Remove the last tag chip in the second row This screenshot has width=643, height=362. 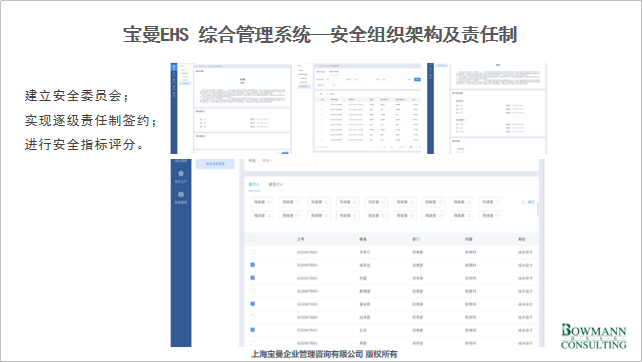(497, 216)
